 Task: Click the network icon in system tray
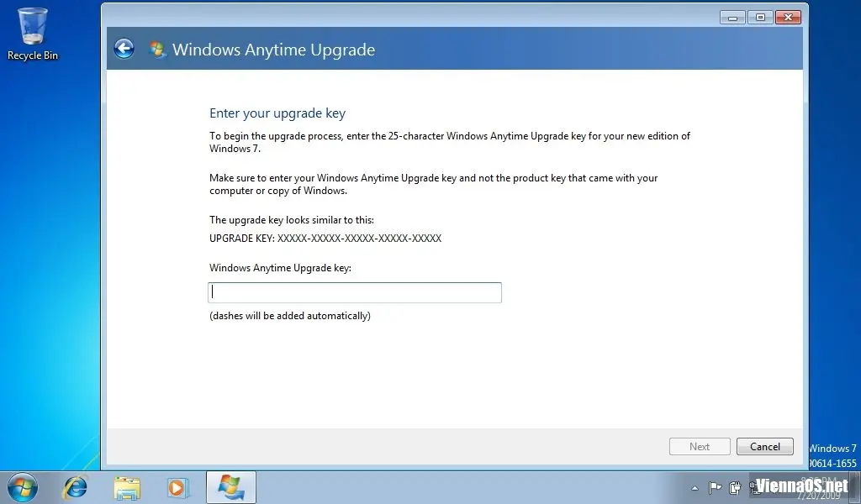(755, 487)
